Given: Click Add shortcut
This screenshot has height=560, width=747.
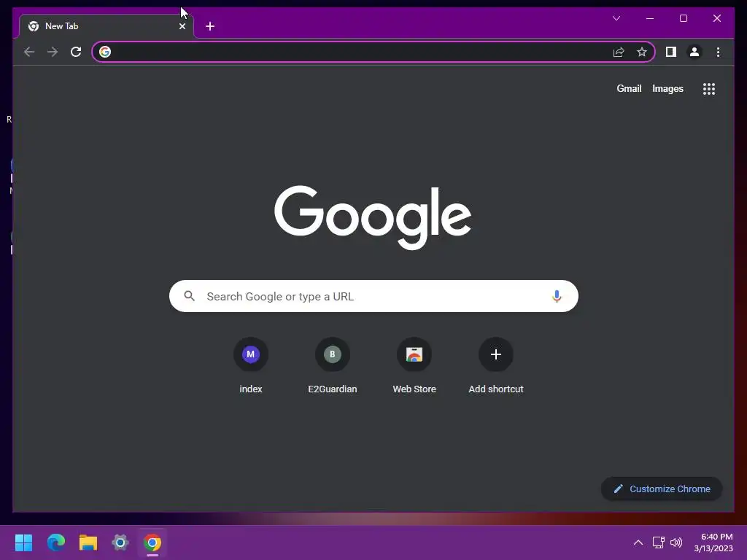Looking at the screenshot, I should click(x=496, y=366).
